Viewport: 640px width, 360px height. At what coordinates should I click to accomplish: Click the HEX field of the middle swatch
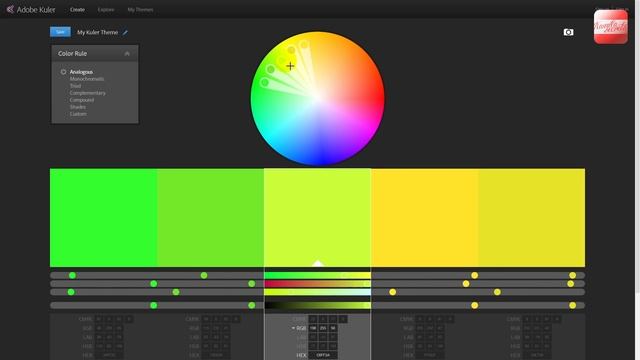(x=323, y=355)
